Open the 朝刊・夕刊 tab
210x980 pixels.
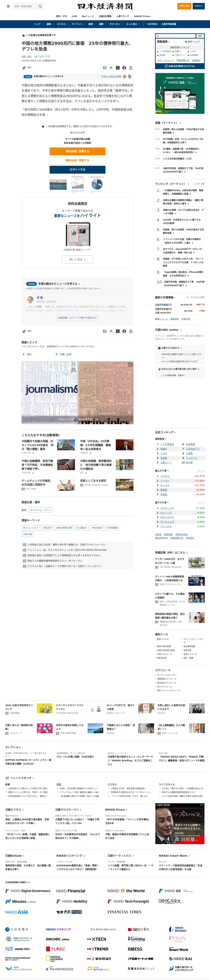(x=61, y=16)
